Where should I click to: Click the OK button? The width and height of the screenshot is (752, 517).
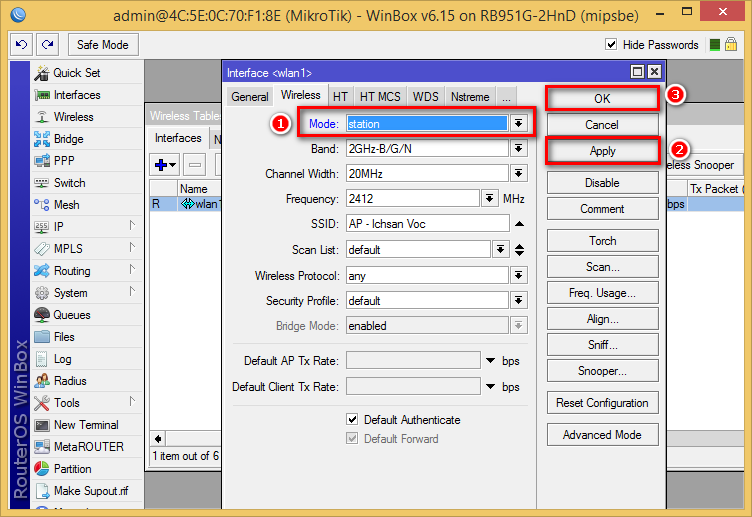(x=602, y=99)
